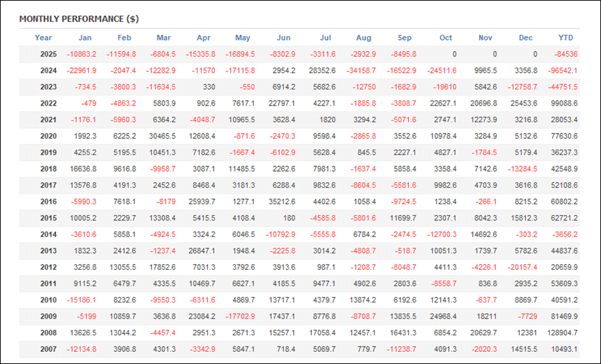The height and width of the screenshot is (364, 601).
Task: Click the Dec 2012 value -20157.4
Action: pos(523,267)
